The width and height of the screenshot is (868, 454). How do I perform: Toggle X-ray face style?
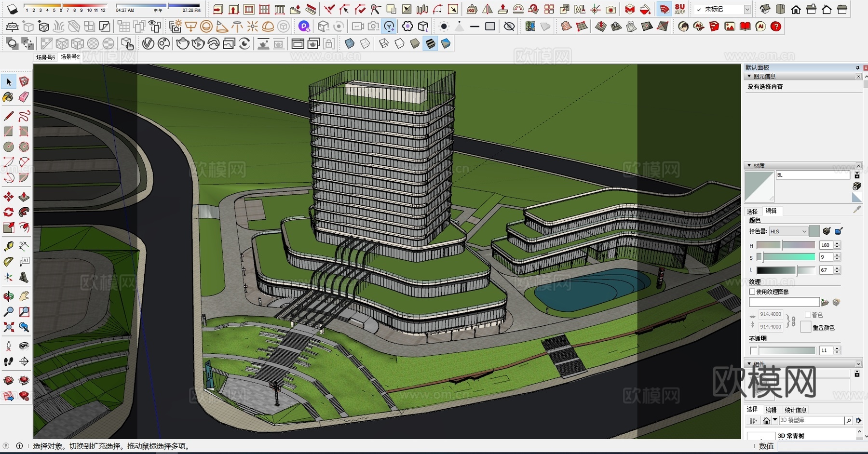350,44
